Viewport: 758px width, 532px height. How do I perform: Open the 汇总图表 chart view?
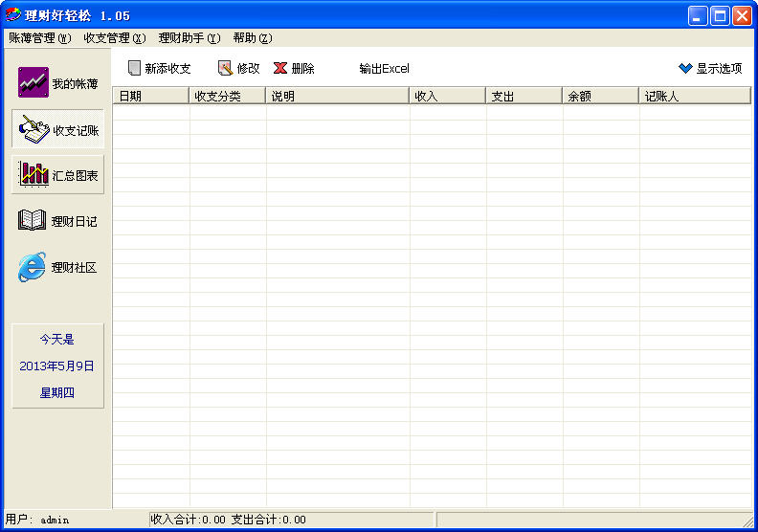[x=57, y=175]
